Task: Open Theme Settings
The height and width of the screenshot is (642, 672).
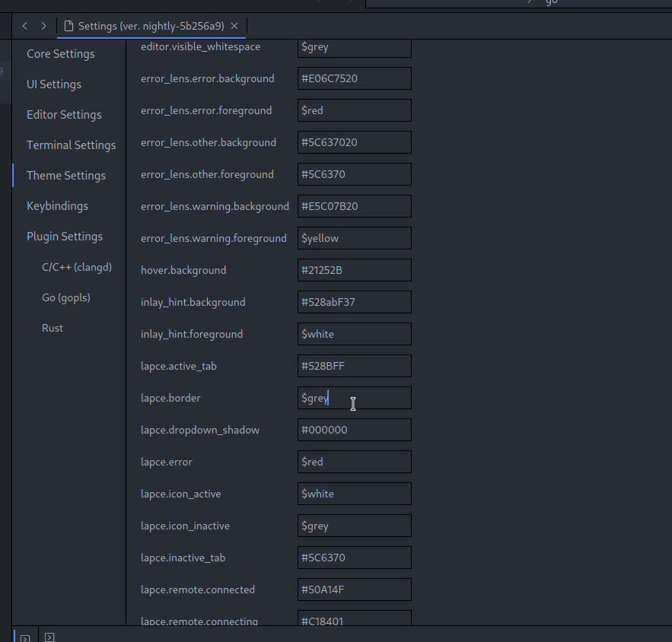Action: point(66,175)
